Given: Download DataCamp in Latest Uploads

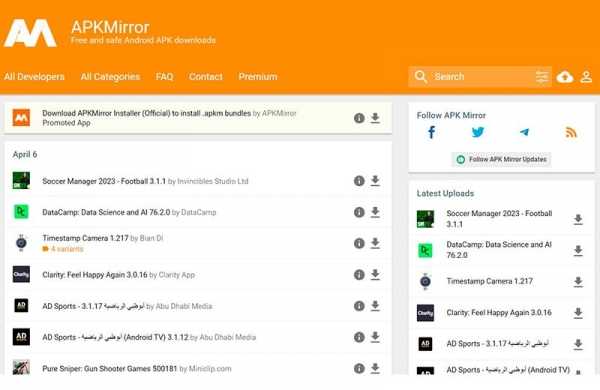Looking at the screenshot, I should coord(578,251).
